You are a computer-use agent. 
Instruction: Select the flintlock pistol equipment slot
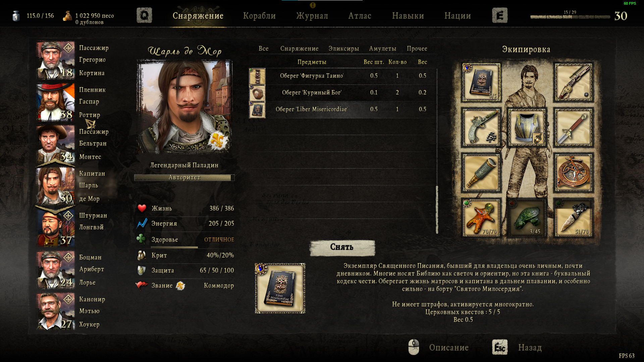481,127
